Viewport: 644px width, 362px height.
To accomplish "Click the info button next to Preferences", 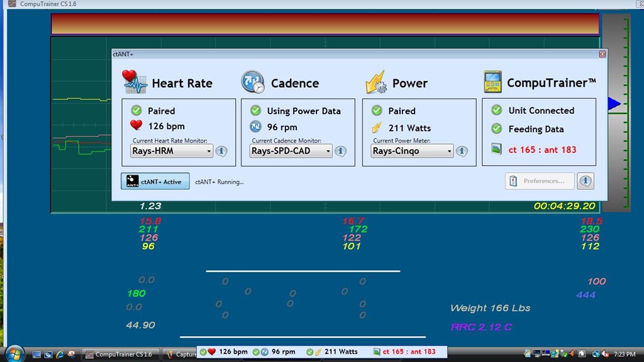I will tap(586, 181).
